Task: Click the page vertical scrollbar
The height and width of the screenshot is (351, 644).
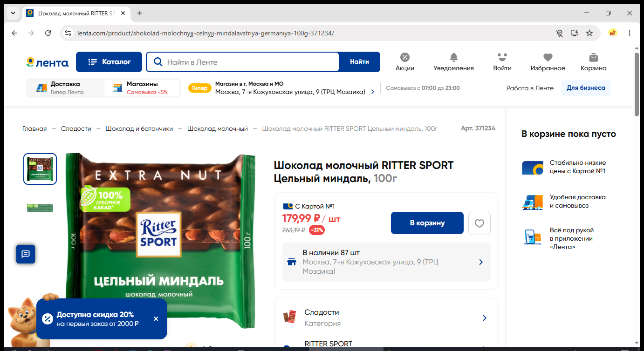Action: coord(637,84)
